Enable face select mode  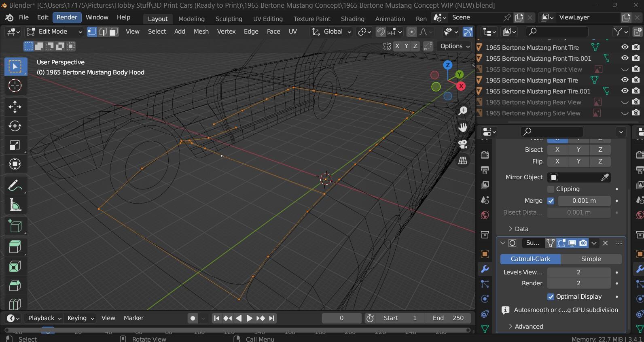(114, 32)
